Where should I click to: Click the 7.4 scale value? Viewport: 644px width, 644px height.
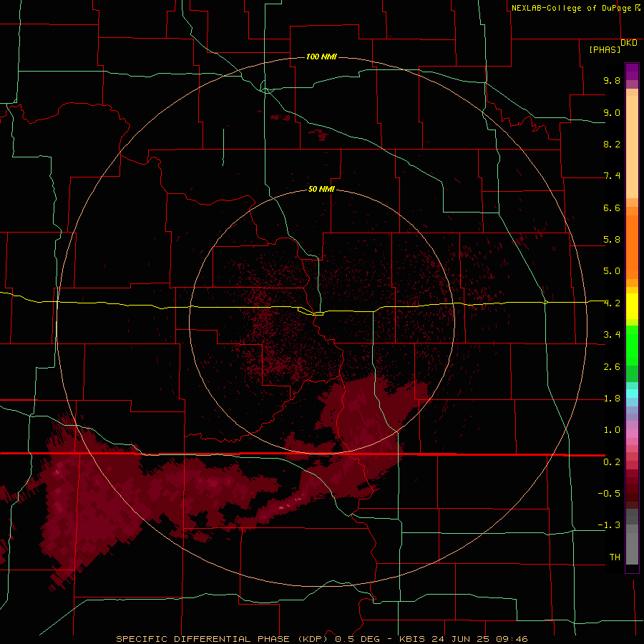[612, 176]
